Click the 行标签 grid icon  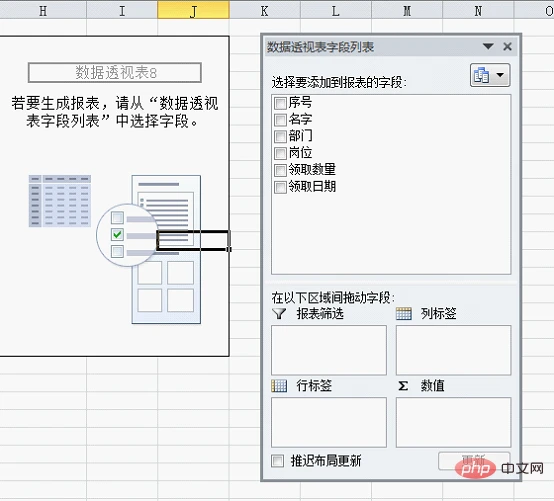click(279, 386)
